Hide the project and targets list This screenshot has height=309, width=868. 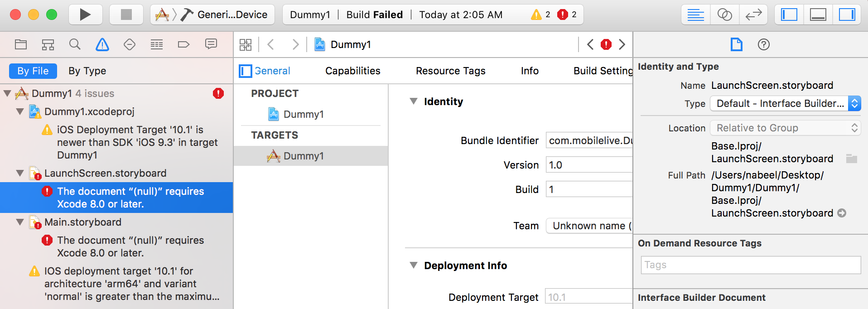point(245,71)
